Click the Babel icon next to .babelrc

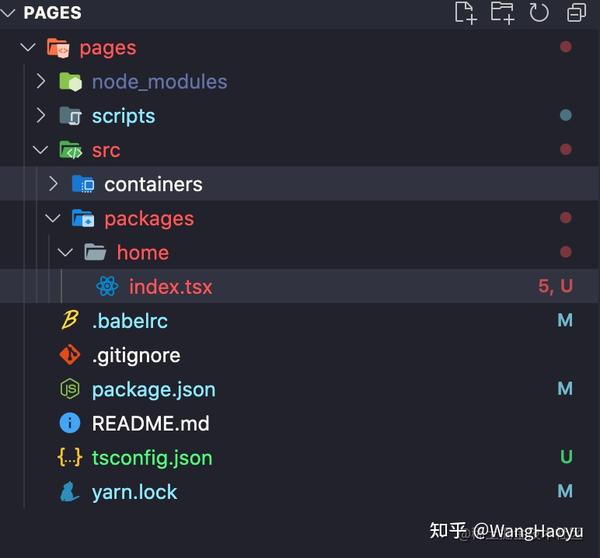70,320
